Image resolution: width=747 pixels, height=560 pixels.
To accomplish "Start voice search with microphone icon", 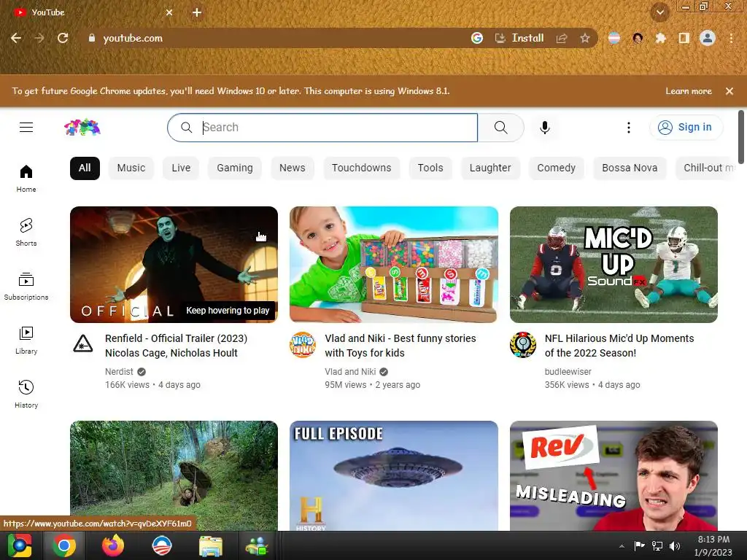I will click(x=544, y=127).
